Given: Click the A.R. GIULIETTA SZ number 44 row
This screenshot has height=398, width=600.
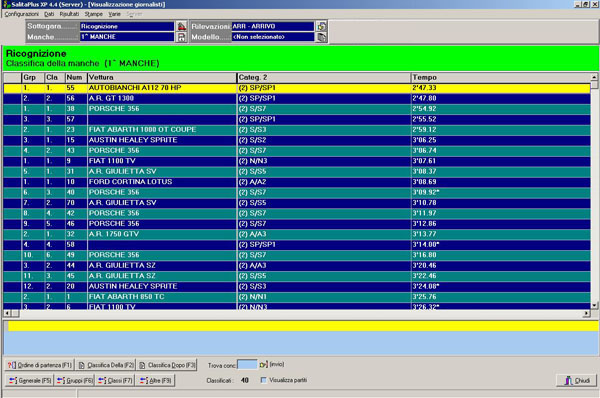Looking at the screenshot, I should (x=297, y=266).
